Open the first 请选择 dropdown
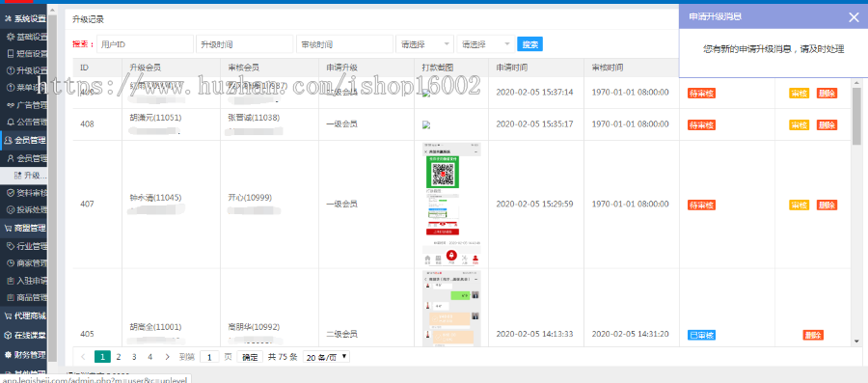 point(425,44)
